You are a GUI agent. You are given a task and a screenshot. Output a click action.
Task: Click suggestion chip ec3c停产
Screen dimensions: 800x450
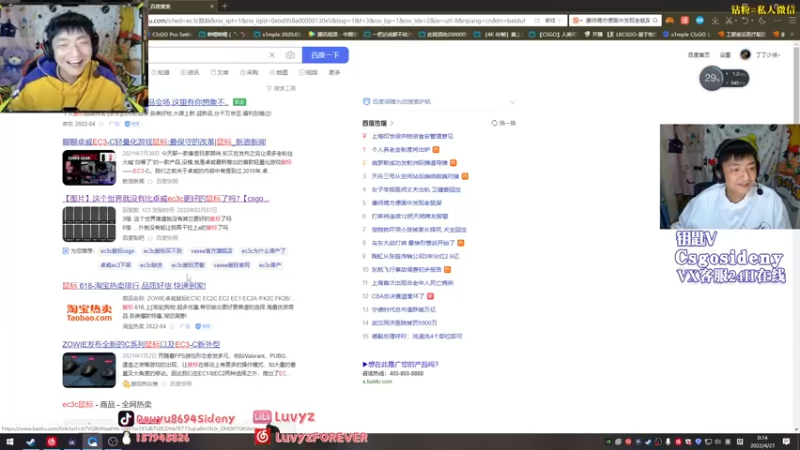(x=270, y=265)
